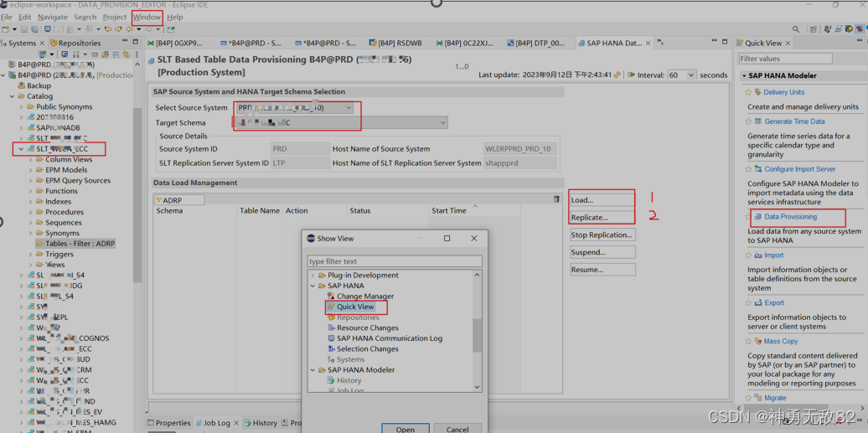Collapse the SAP HANA Modeler section

pos(744,76)
